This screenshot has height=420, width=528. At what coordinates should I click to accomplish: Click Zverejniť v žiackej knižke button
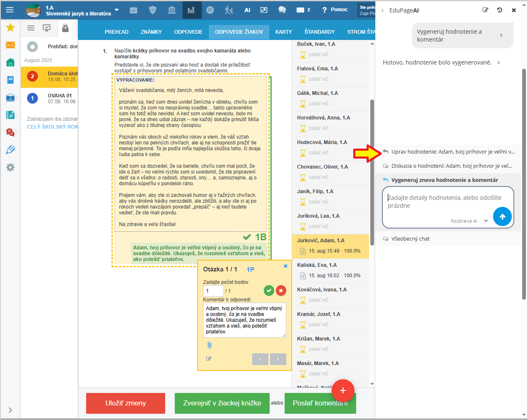pos(222,403)
